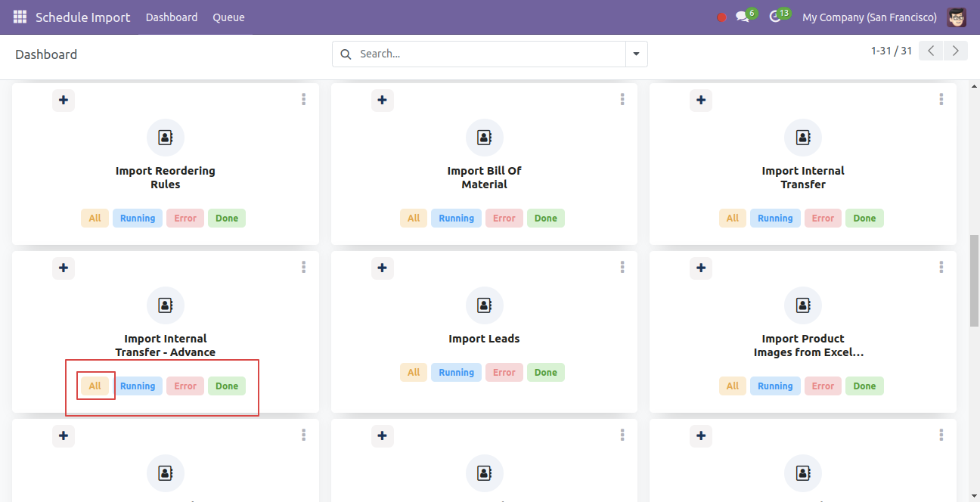Click contact book icon of Import Leads
The height and width of the screenshot is (502, 980).
point(485,305)
